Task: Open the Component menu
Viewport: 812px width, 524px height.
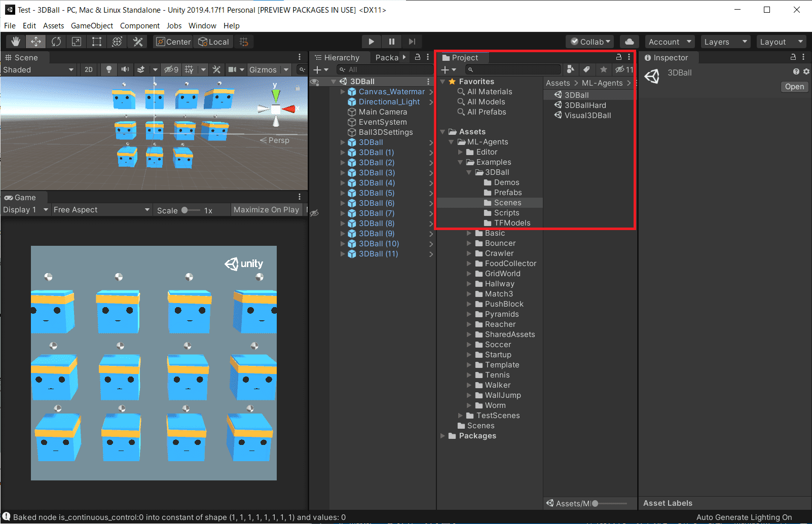Action: [x=139, y=25]
